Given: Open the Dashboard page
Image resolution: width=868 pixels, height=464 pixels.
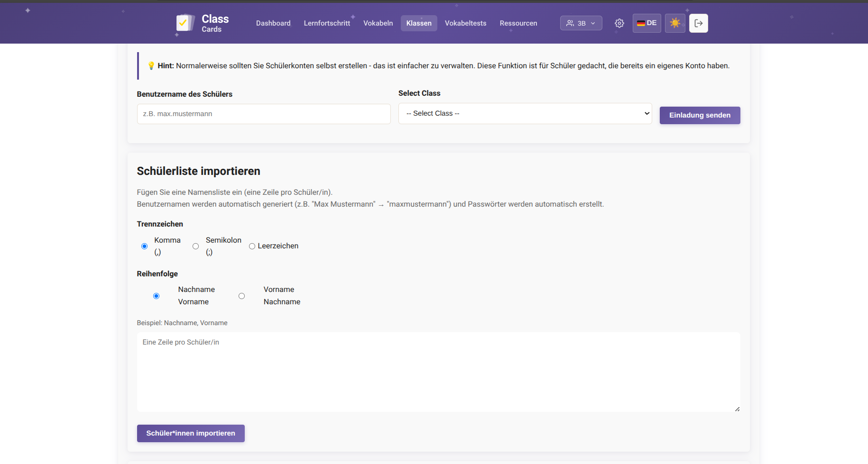Looking at the screenshot, I should pyautogui.click(x=273, y=23).
